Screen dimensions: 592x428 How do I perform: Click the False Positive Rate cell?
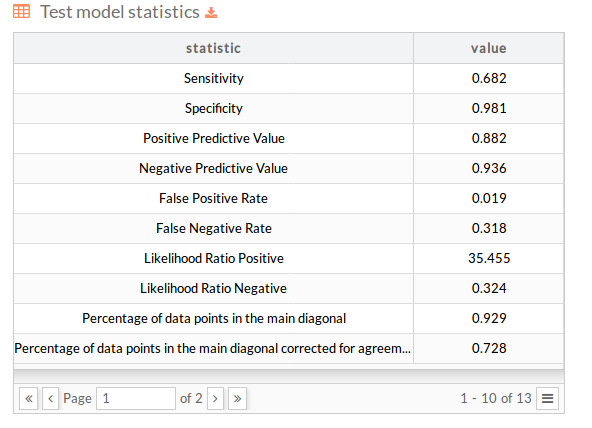(x=213, y=199)
